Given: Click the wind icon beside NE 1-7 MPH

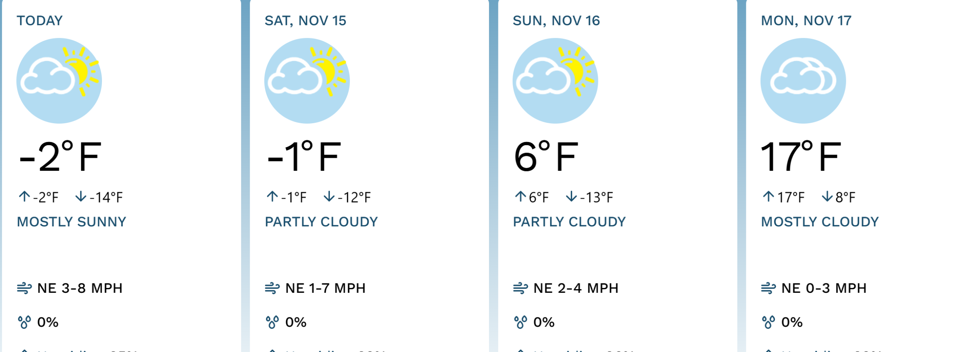Looking at the screenshot, I should (272, 288).
